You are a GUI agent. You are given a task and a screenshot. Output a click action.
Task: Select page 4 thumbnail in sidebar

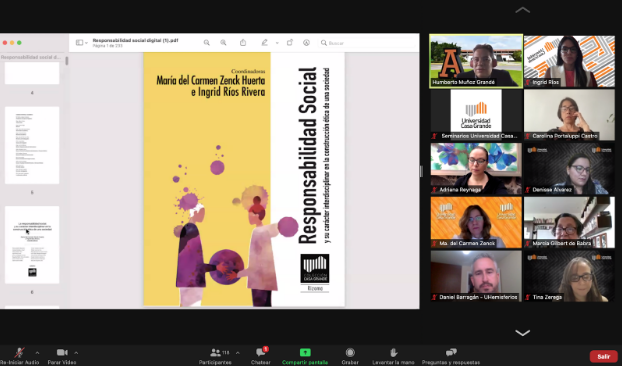coord(32,73)
